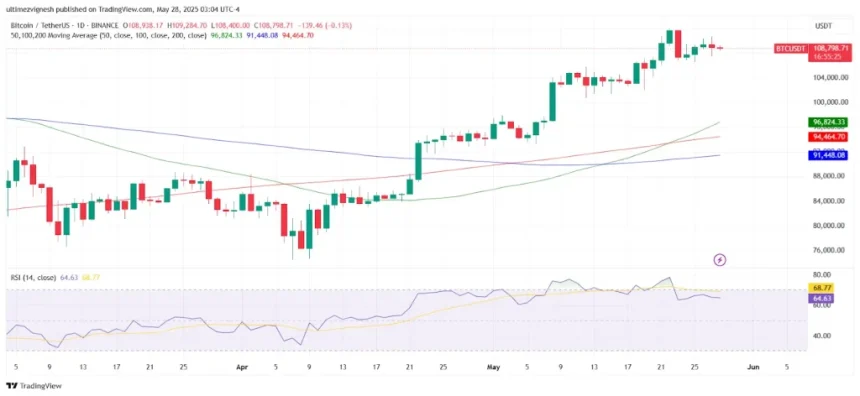Select the RSI (14, close) indicator legend
The image size is (860, 396).
[x=33, y=278]
